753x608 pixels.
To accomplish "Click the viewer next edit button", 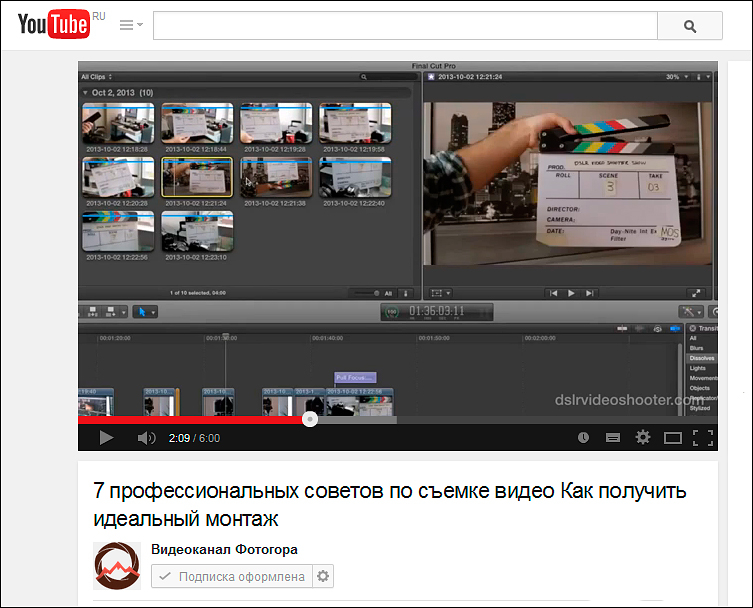I will tap(589, 293).
